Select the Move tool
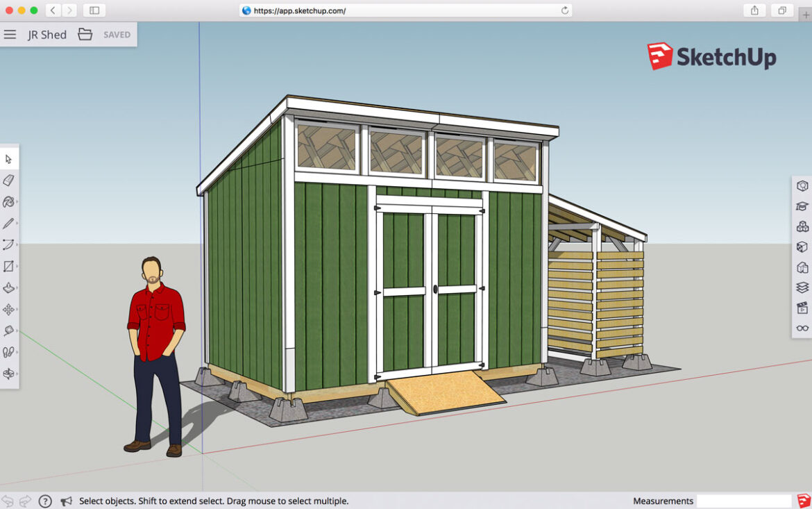 9,309
